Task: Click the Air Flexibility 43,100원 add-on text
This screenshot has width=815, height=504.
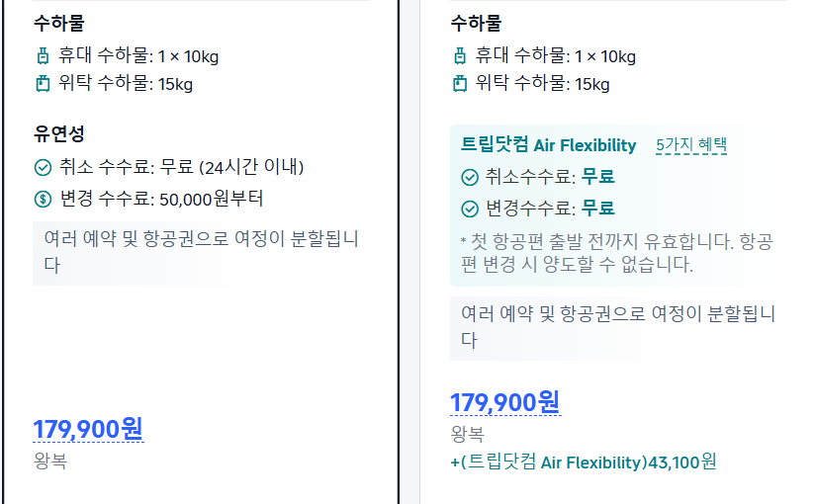Action: [584, 462]
